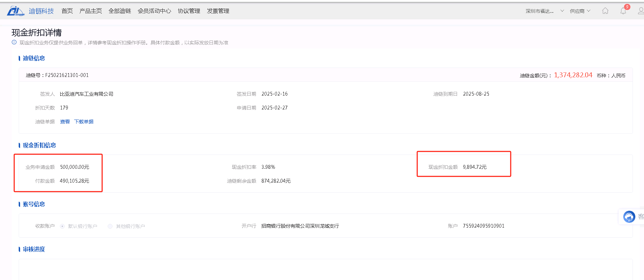
Task: Open the 首页 menu item
Action: point(67,11)
